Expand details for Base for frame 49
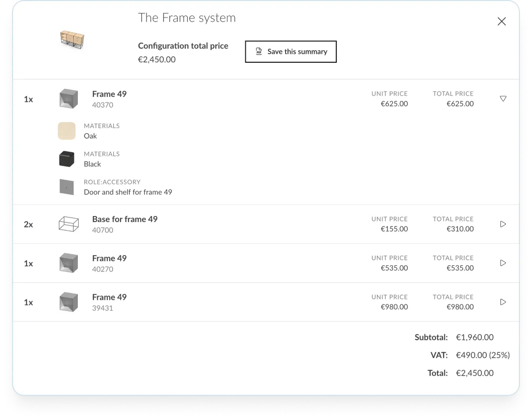This screenshot has width=532, height=420. (503, 224)
